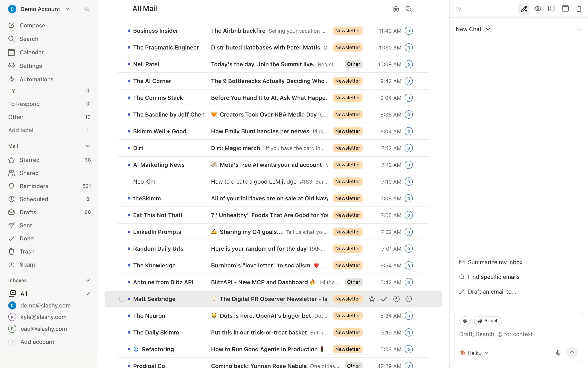Click the @ mention button in chat box
Viewport: 588px width, 368px height.
(465, 321)
